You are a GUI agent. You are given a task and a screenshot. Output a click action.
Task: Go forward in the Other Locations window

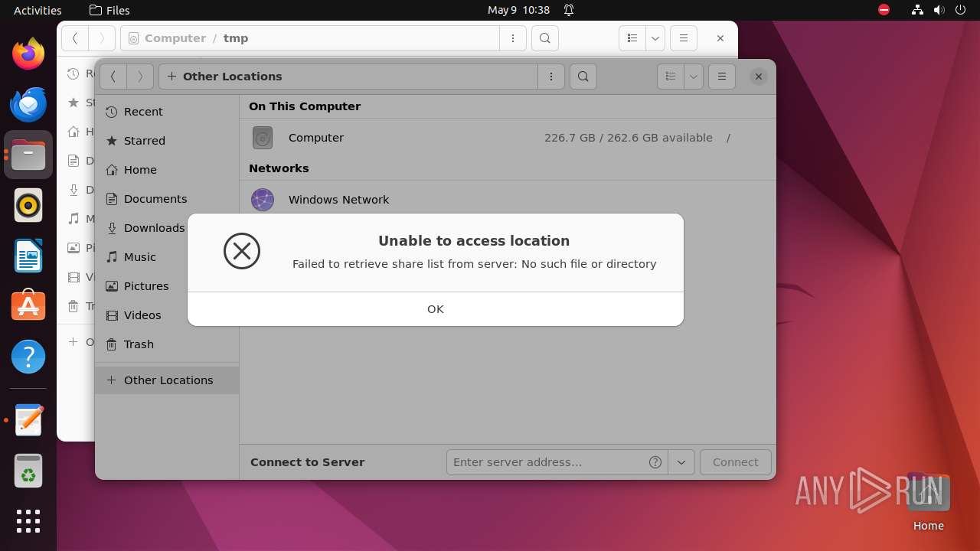(140, 77)
